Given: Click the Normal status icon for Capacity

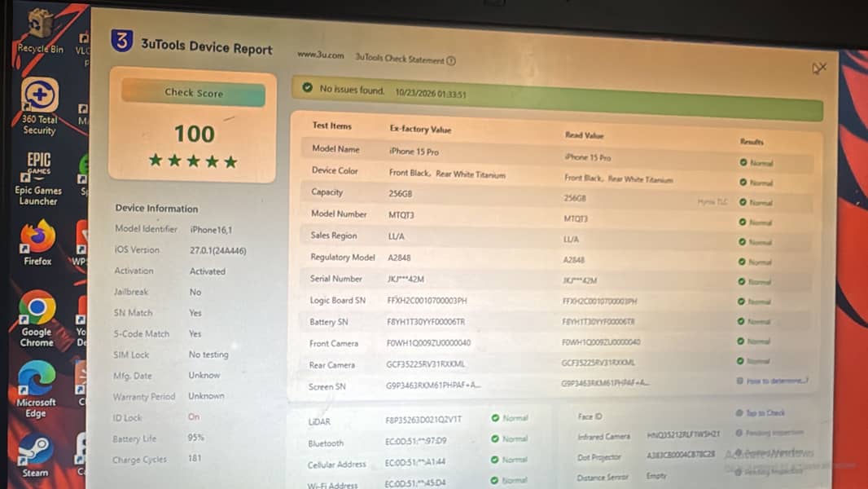Looking at the screenshot, I should click(743, 202).
